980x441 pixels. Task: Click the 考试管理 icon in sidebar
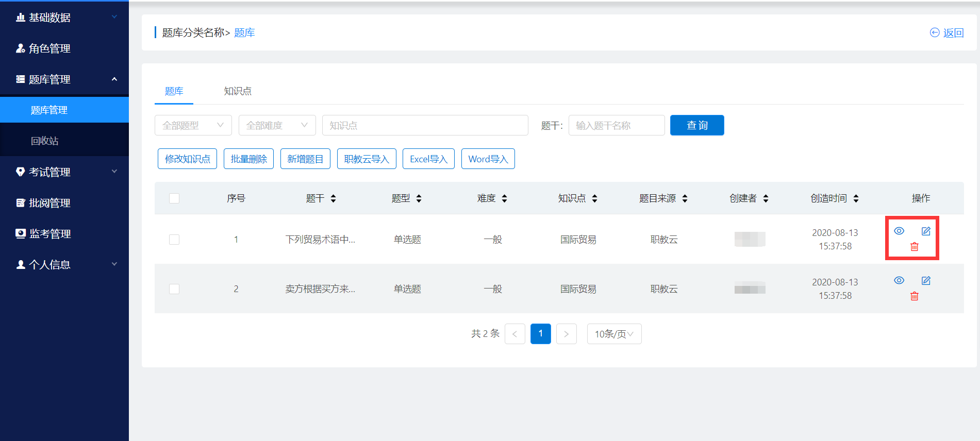[21, 172]
